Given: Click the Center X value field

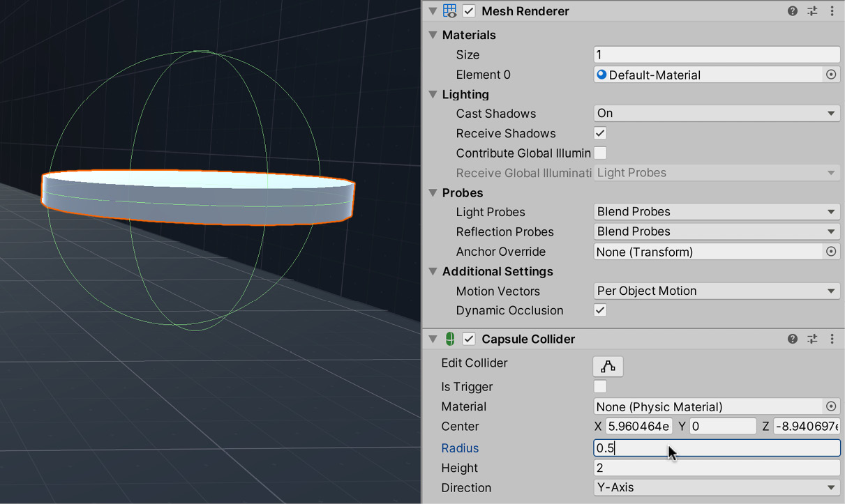Looking at the screenshot, I should point(638,426).
